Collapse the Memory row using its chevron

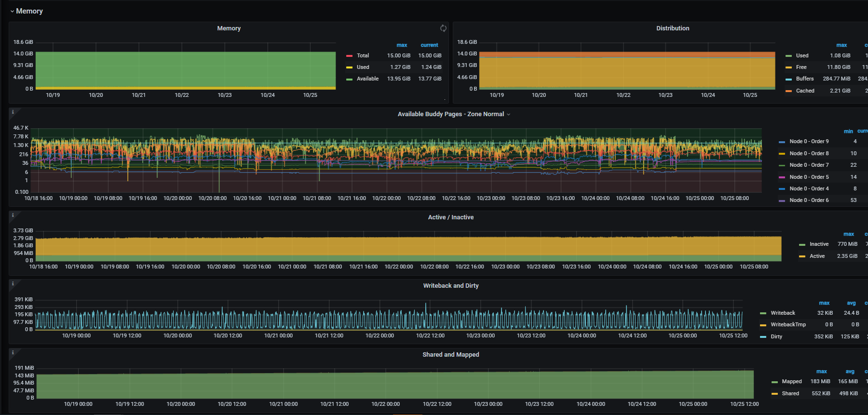[x=12, y=11]
